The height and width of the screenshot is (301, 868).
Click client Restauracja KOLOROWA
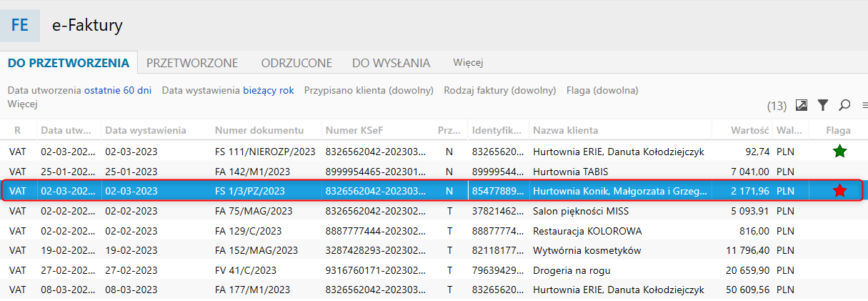[x=587, y=231]
